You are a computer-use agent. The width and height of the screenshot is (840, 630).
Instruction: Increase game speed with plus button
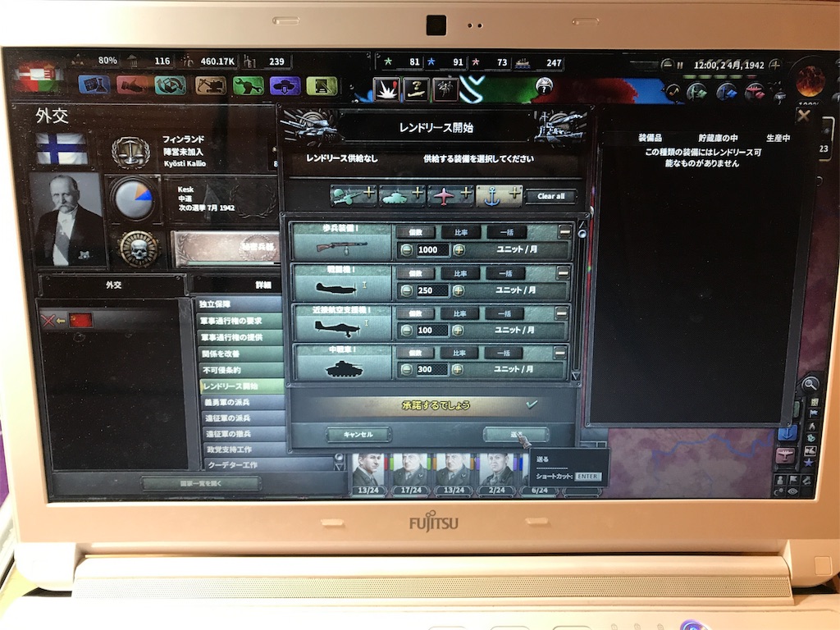(774, 66)
